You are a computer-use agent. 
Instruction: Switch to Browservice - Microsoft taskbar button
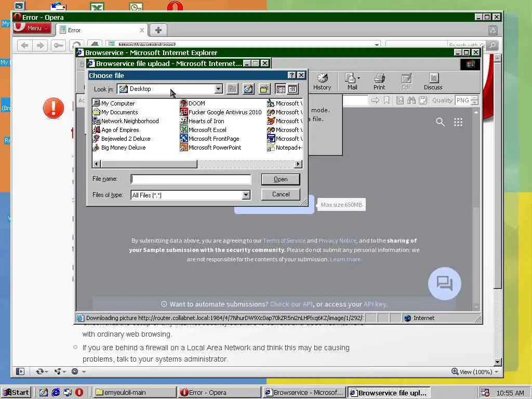(304, 393)
